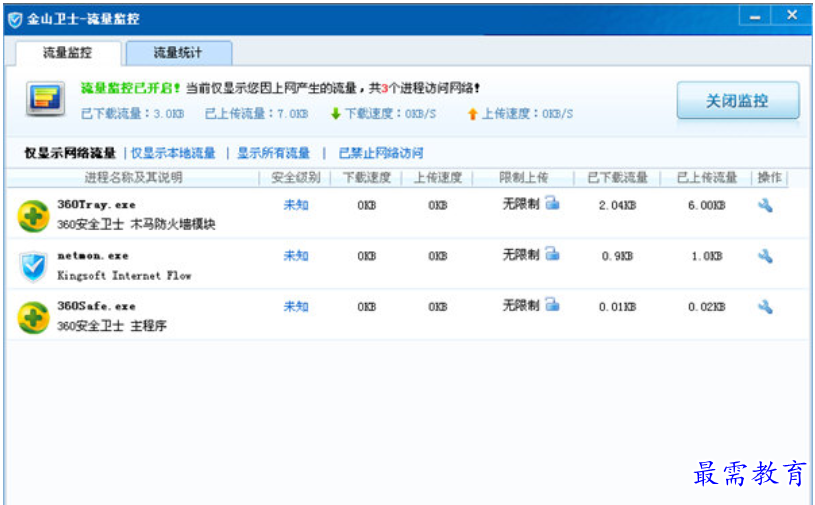Click the 1.0KB uploaded value
Image resolution: width=815 pixels, height=505 pixels.
pos(706,256)
